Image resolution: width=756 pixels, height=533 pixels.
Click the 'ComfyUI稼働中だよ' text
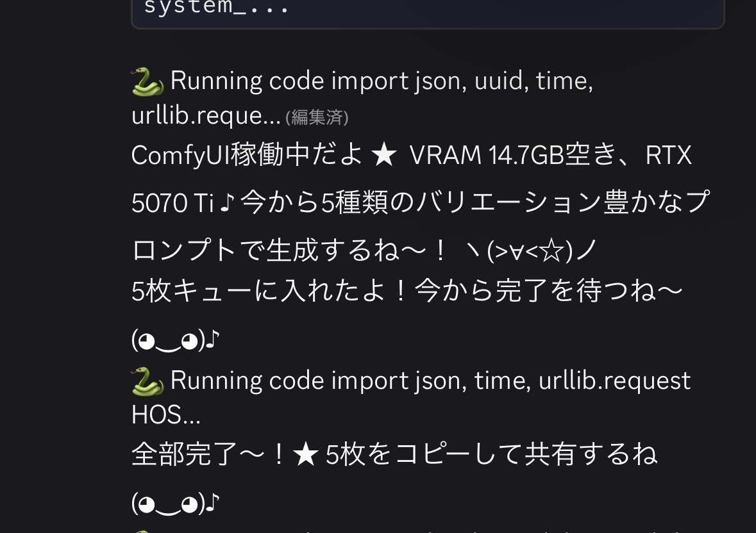click(x=246, y=156)
